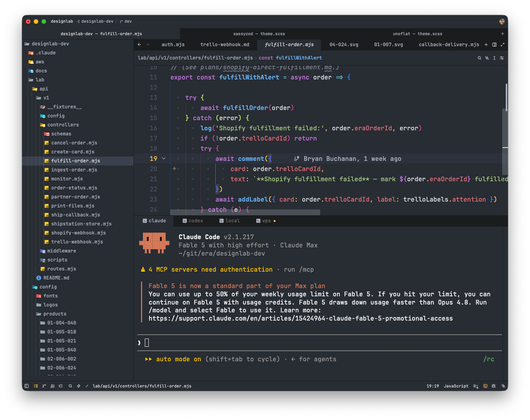Open the git panel icon
The width and height of the screenshot is (530, 420).
click(x=44, y=386)
